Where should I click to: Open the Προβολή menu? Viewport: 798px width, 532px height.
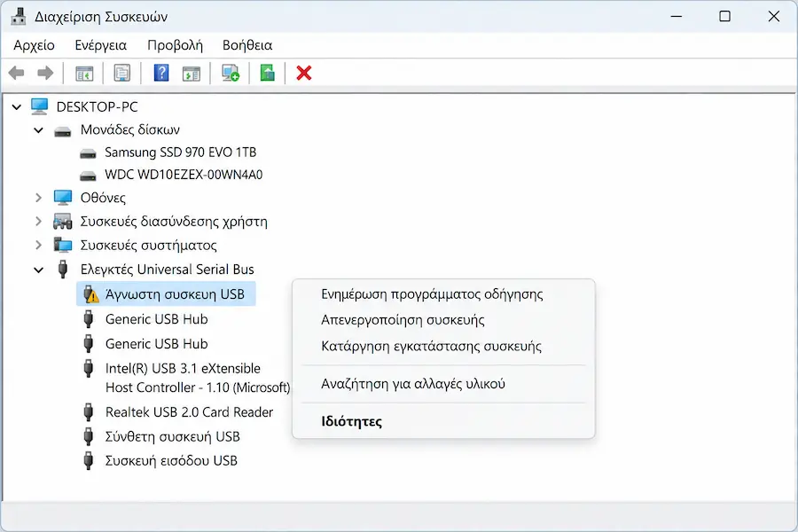(175, 45)
